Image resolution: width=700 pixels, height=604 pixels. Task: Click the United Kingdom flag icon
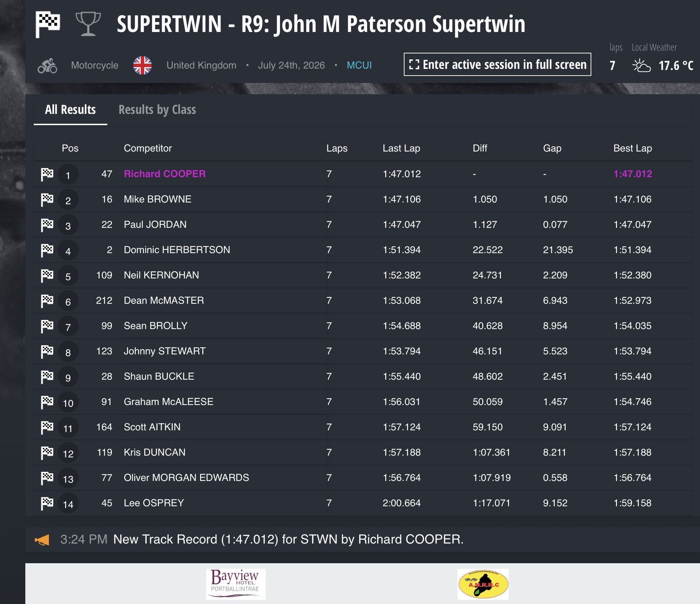142,65
